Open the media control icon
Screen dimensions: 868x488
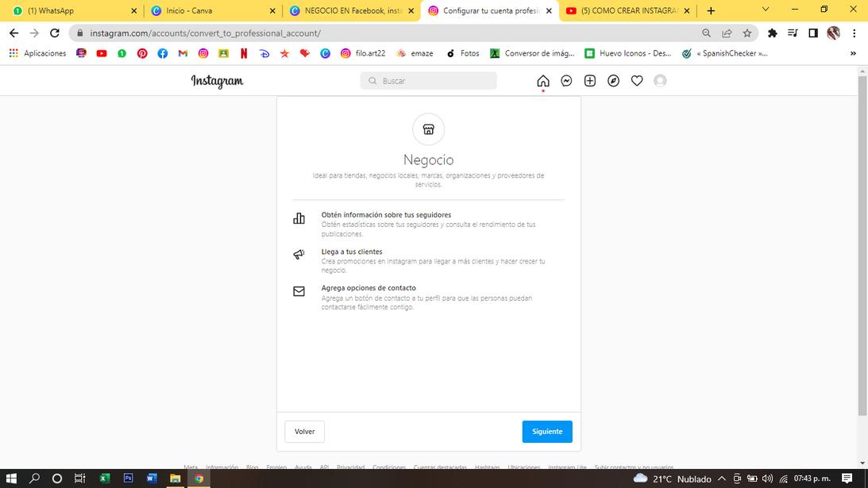[x=793, y=33]
